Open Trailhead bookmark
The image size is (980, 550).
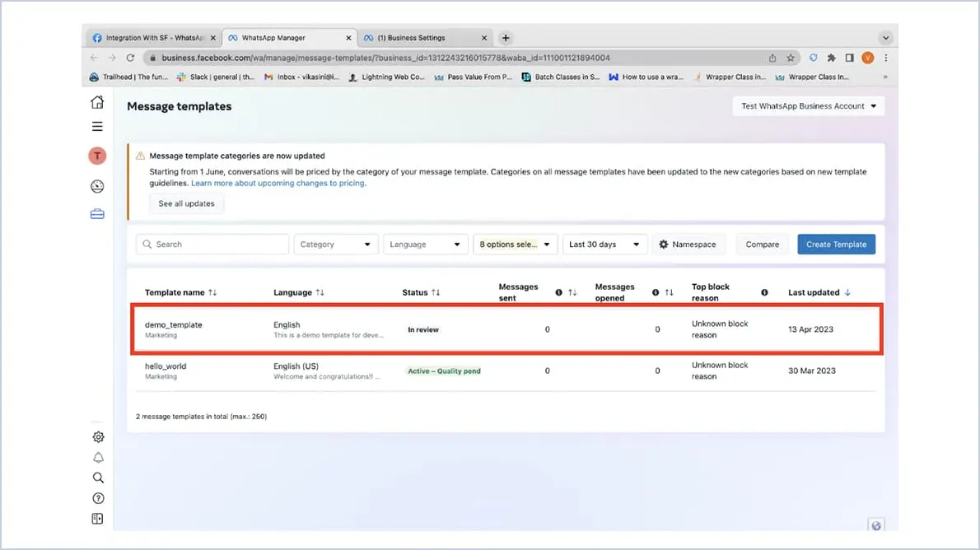(128, 77)
